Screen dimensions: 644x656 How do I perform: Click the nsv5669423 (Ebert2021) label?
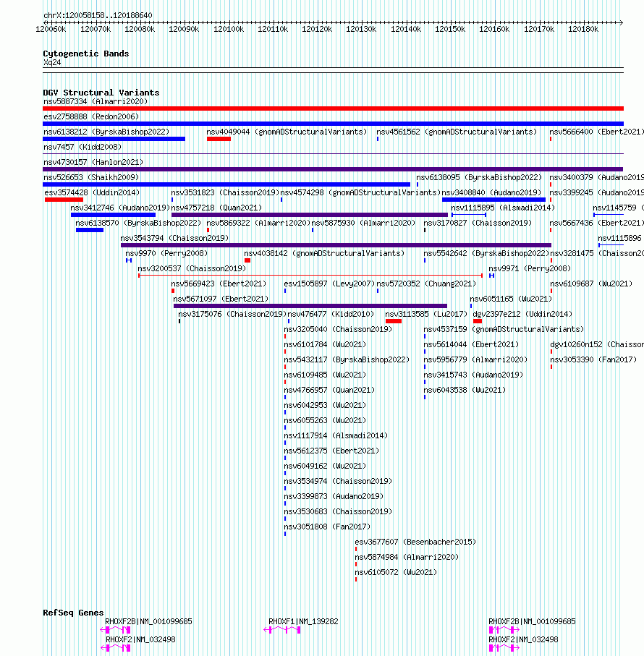click(x=219, y=284)
